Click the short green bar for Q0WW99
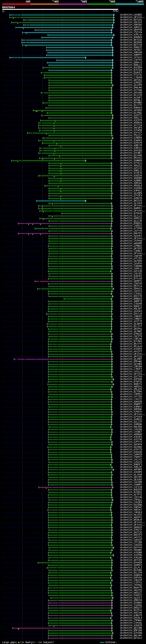This screenshot has height=644, width=146. tap(49, 161)
